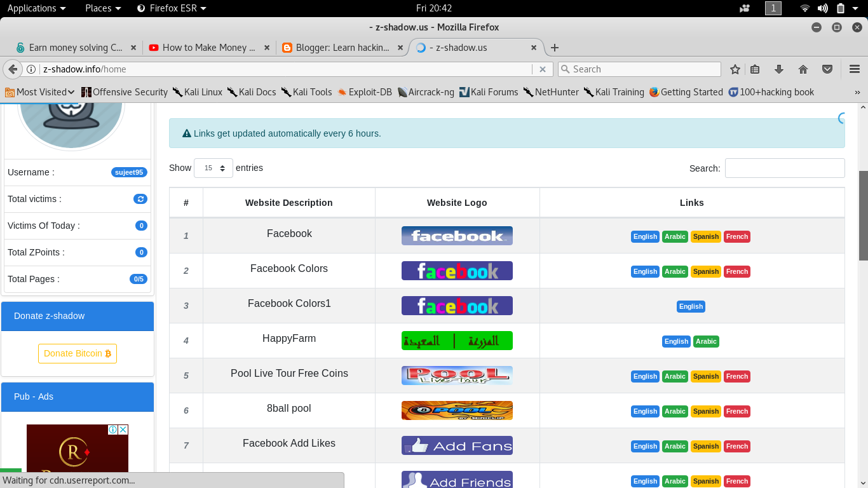868x488 pixels.
Task: Click the Add Fans logo image
Action: tap(457, 445)
